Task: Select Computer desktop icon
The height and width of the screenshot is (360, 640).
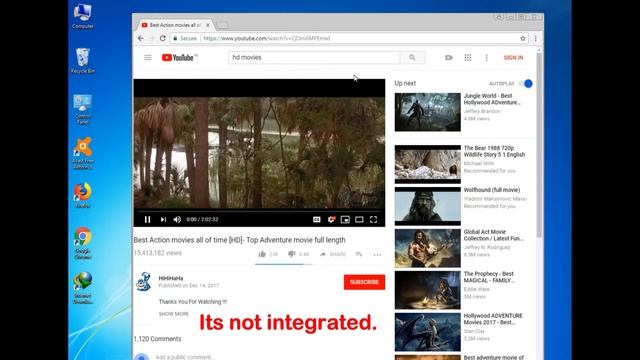Action: (83, 16)
